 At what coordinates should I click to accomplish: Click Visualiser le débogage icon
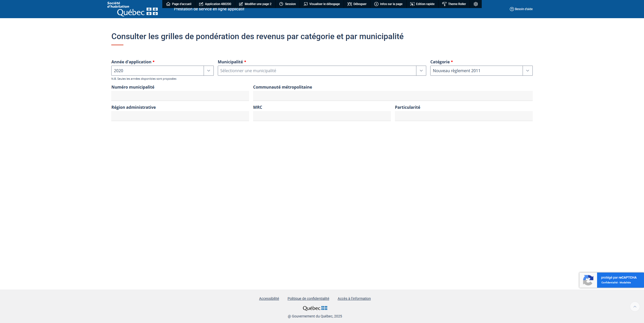(x=305, y=4)
